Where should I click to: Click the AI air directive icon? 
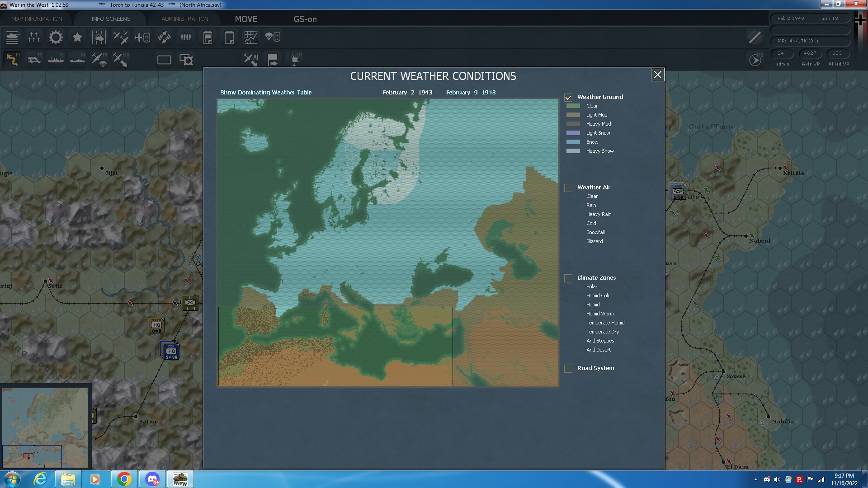[250, 60]
